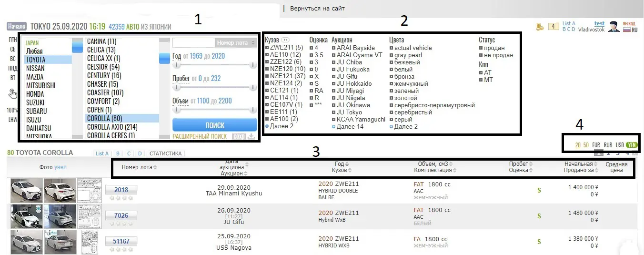Open lot number 51167
Viewport: 644px width, 255px height.
121,241
